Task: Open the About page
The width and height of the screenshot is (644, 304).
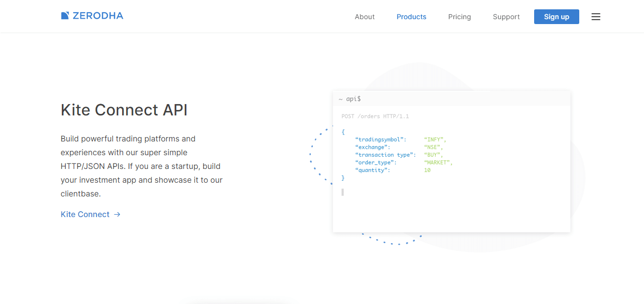Action: (364, 17)
